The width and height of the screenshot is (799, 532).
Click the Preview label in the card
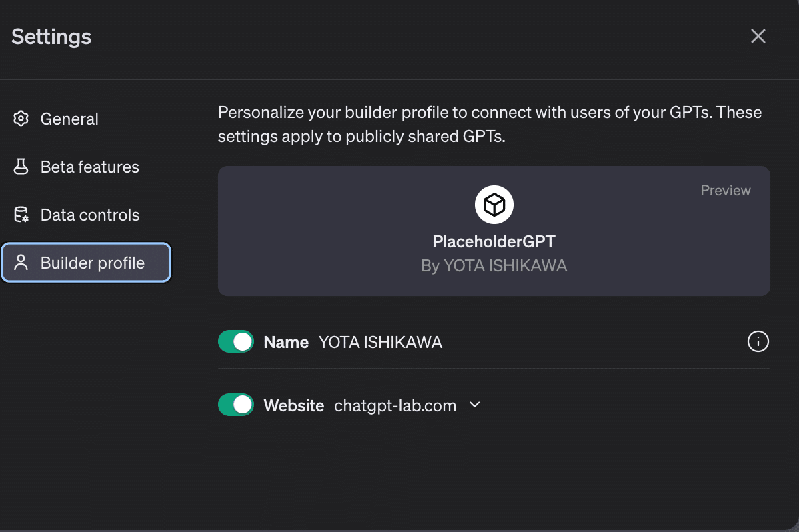tap(725, 191)
